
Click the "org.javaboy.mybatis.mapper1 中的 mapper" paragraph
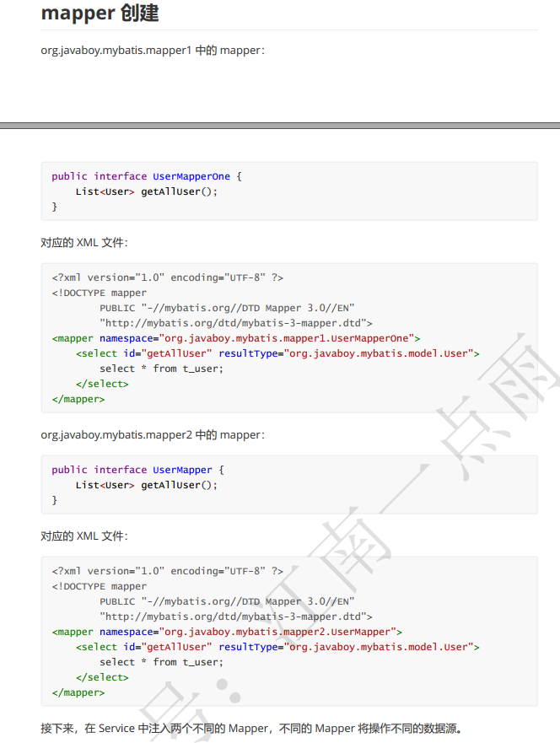point(153,51)
